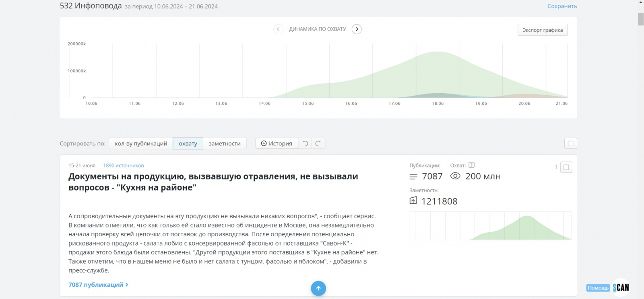Click the question mark help icon beside Охват

472,165
